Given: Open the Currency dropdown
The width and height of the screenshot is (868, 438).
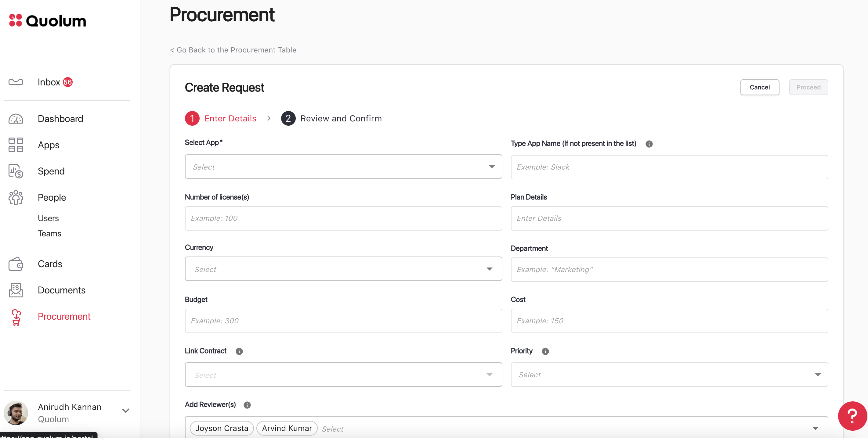Looking at the screenshot, I should point(343,269).
